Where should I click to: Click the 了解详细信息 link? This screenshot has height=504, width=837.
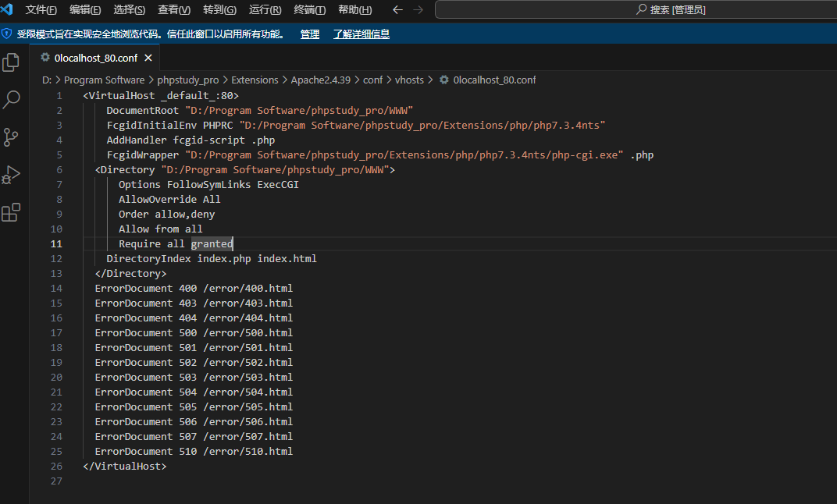pyautogui.click(x=362, y=34)
